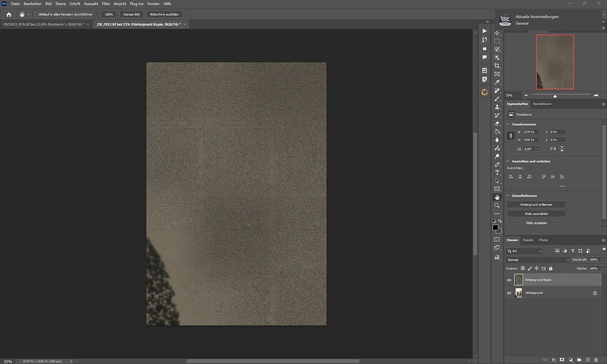Image resolution: width=607 pixels, height=364 pixels.
Task: Select the Paint Bucket tool
Action: (x=497, y=131)
